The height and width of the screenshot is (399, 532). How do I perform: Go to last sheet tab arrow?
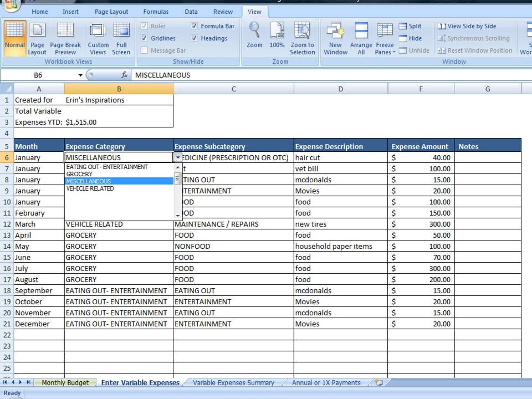click(28, 382)
